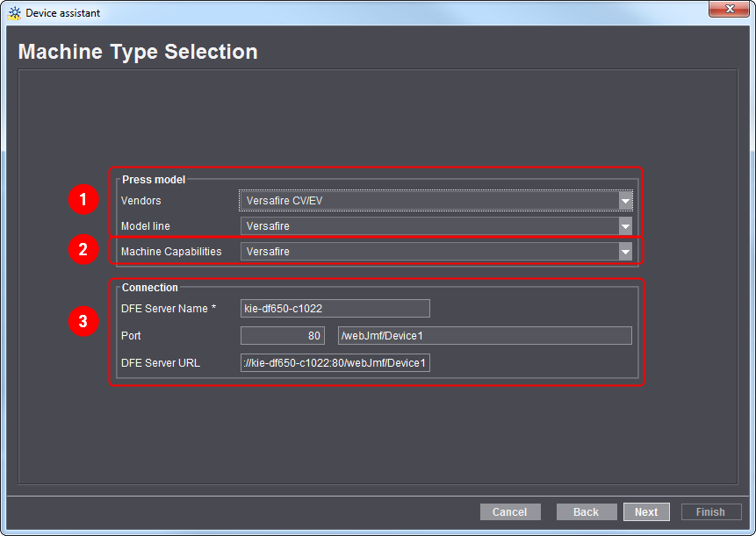Click the /webJmf/Device1 path field

coord(484,336)
